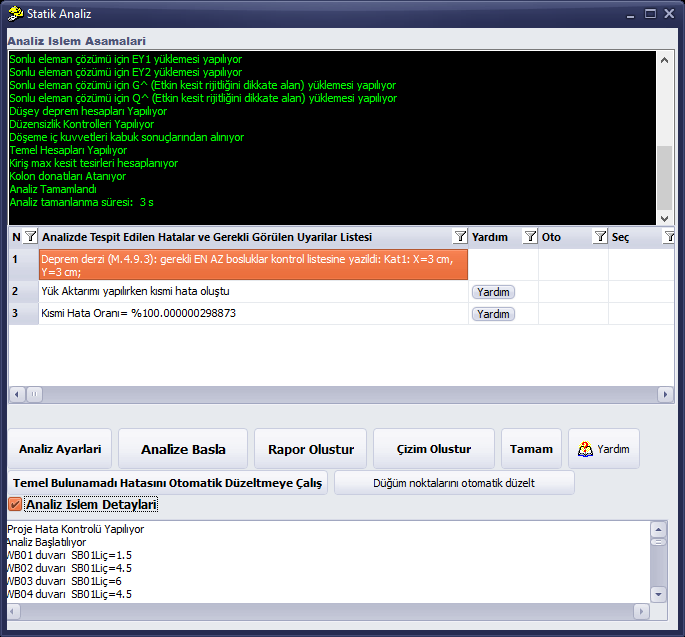Click Tamam to confirm
The image size is (685, 637).
531,449
